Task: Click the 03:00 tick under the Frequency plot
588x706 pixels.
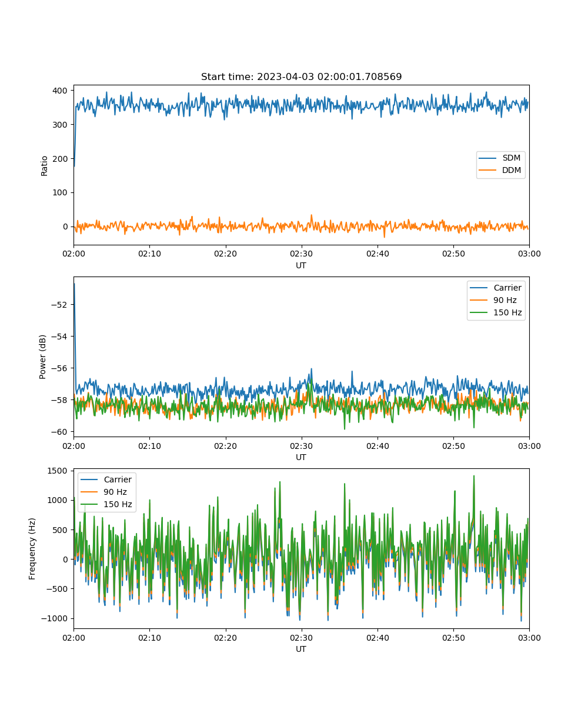Action: point(529,637)
